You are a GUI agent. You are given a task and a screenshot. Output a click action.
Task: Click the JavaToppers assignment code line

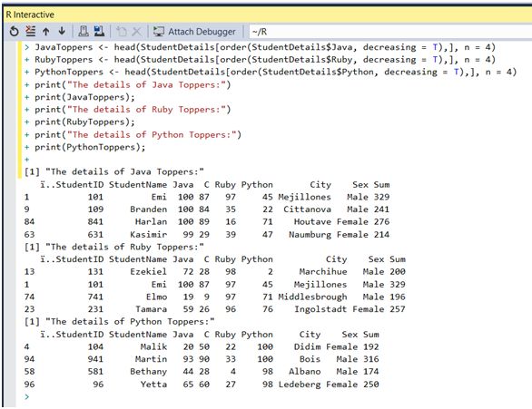(x=265, y=47)
